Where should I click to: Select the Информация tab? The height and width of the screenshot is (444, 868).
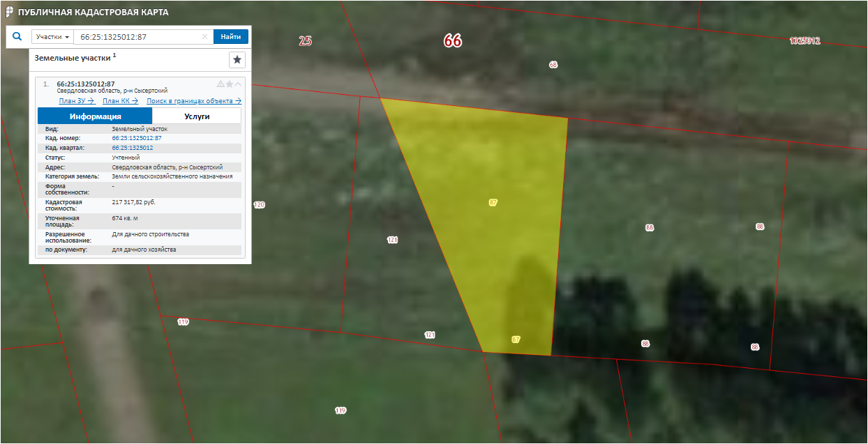(x=95, y=116)
